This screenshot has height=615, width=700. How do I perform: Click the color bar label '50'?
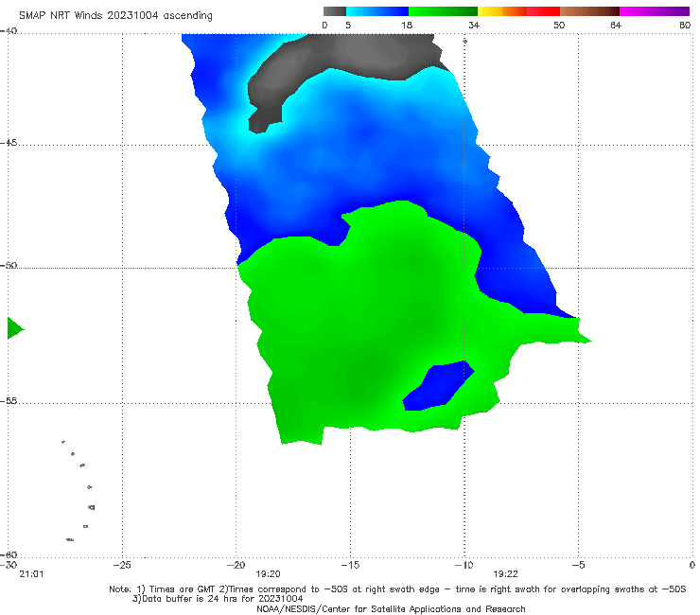pyautogui.click(x=559, y=25)
